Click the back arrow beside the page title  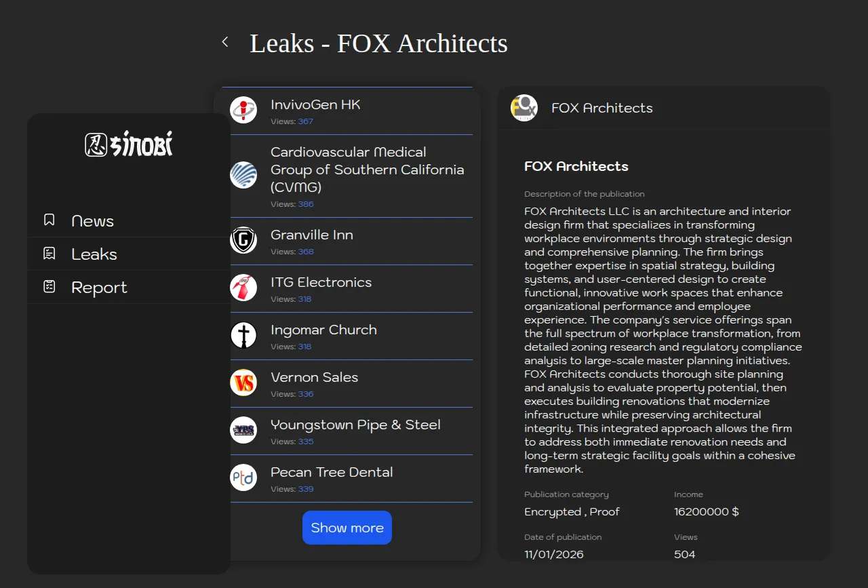click(x=225, y=42)
